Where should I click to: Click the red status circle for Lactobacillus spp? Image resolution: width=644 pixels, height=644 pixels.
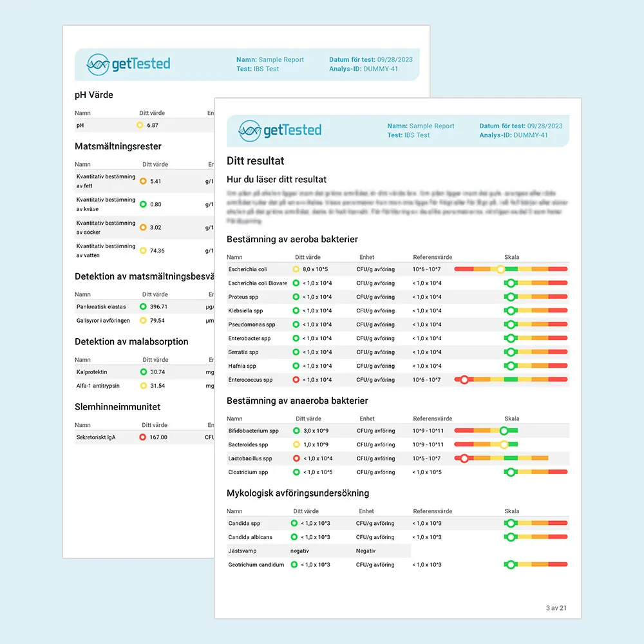pos(296,459)
